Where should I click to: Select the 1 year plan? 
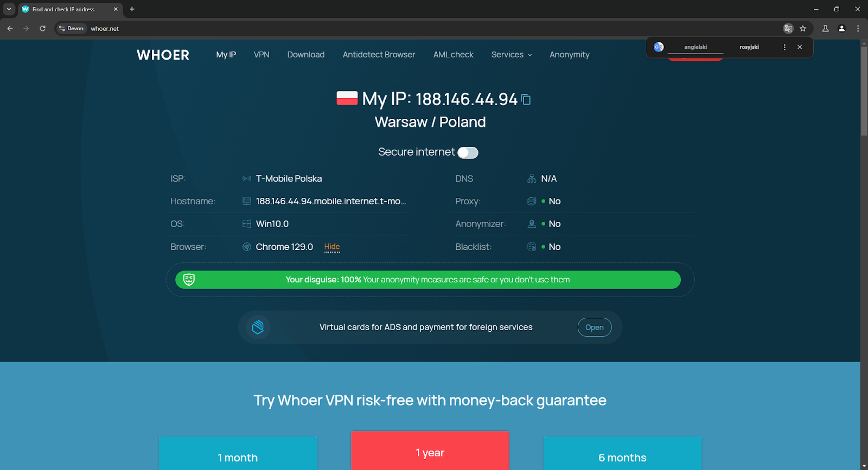coord(430,450)
